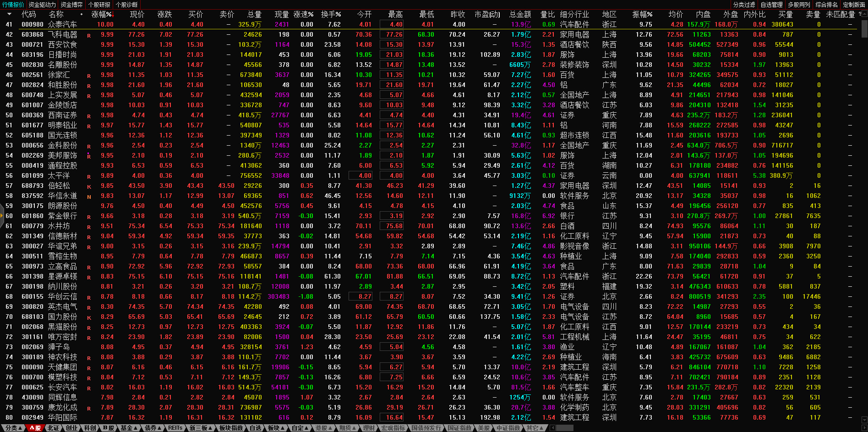
Task: Click the scroll-down arrow at bottom right
Action: click(864, 419)
